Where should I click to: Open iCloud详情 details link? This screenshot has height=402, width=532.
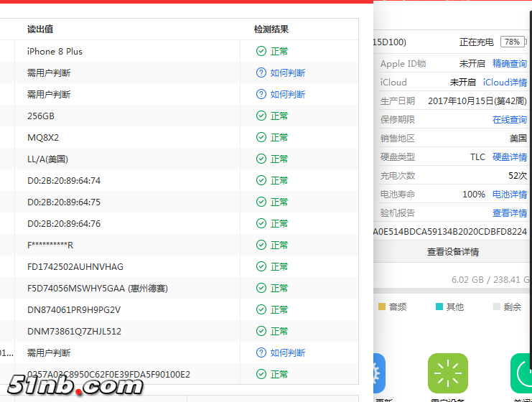coord(505,83)
